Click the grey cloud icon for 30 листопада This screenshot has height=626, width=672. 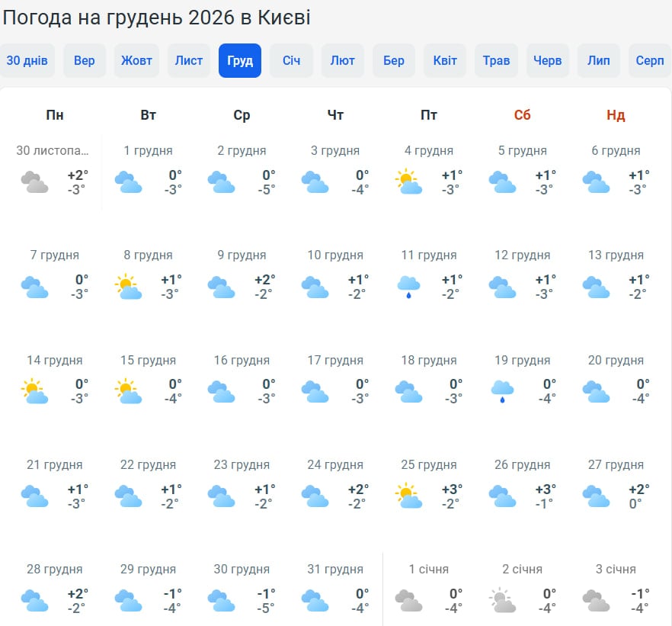(35, 181)
